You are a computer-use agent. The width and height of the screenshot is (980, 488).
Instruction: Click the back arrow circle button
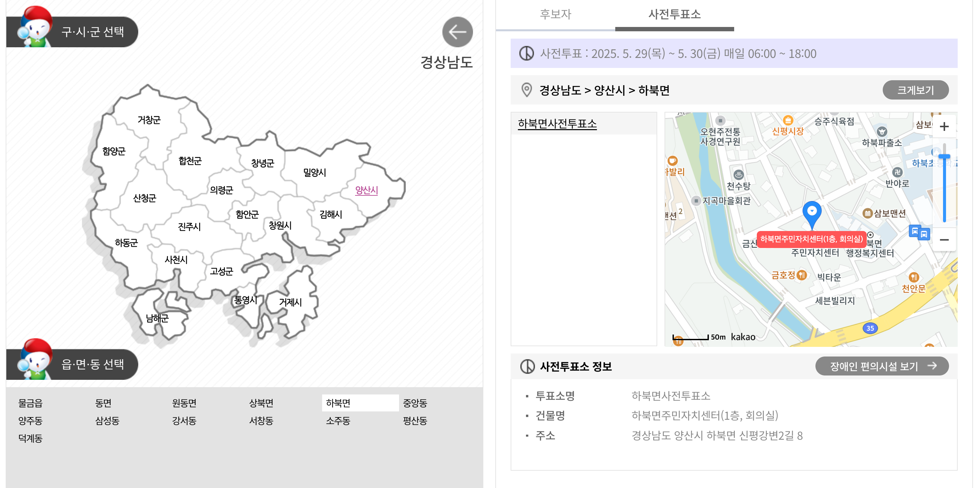click(457, 32)
